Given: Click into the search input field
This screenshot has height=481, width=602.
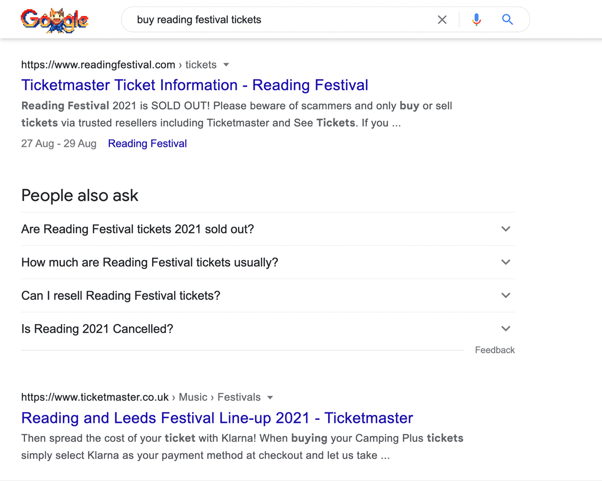Looking at the screenshot, I should (280, 20).
